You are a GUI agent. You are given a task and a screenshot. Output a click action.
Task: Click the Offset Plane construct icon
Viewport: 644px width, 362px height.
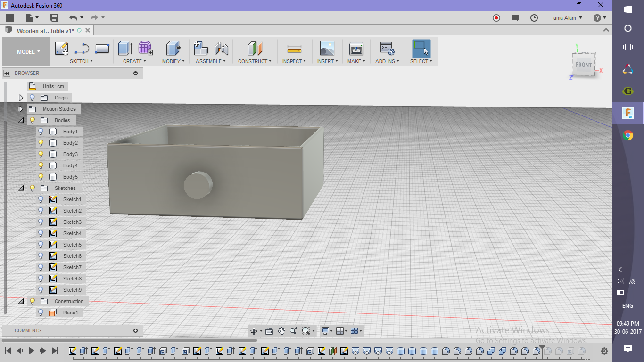pos(255,49)
